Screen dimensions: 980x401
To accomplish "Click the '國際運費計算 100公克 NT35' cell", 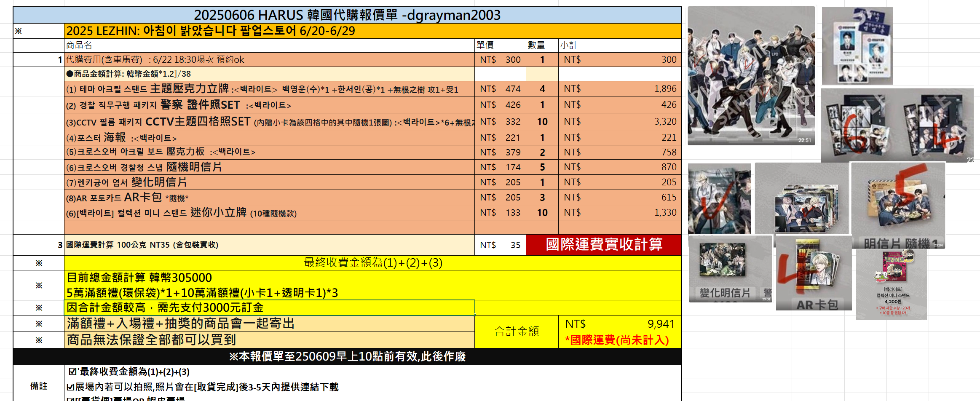I will coord(269,245).
